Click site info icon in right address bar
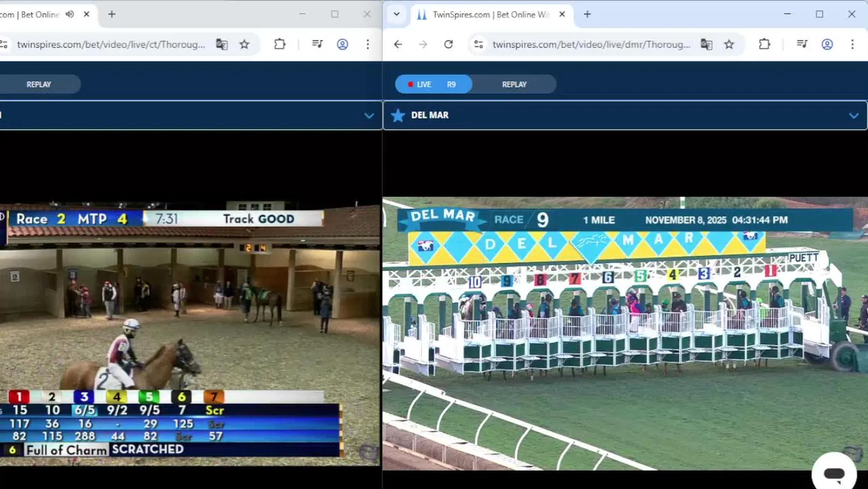The height and width of the screenshot is (489, 868). click(479, 44)
